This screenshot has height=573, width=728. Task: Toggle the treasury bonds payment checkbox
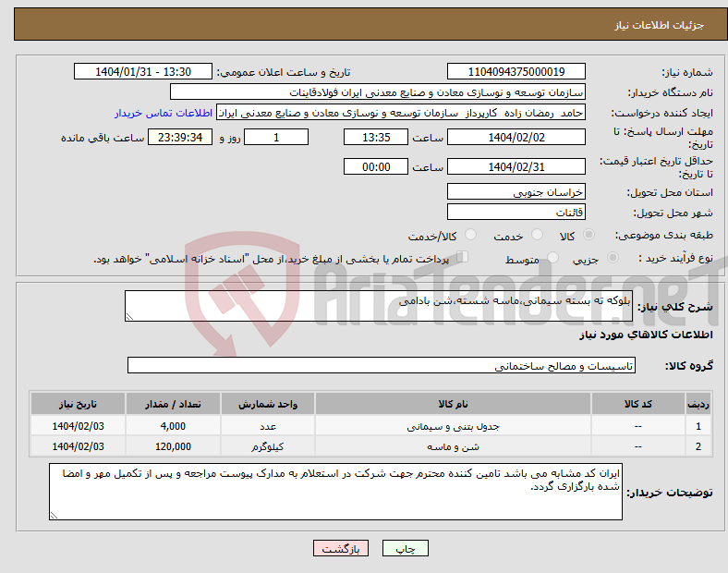(x=462, y=257)
